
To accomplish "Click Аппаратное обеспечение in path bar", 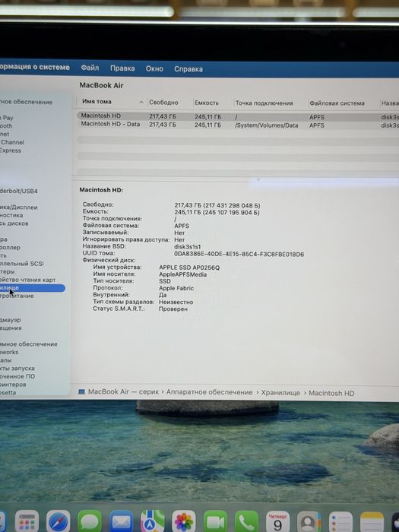I will pos(209,392).
